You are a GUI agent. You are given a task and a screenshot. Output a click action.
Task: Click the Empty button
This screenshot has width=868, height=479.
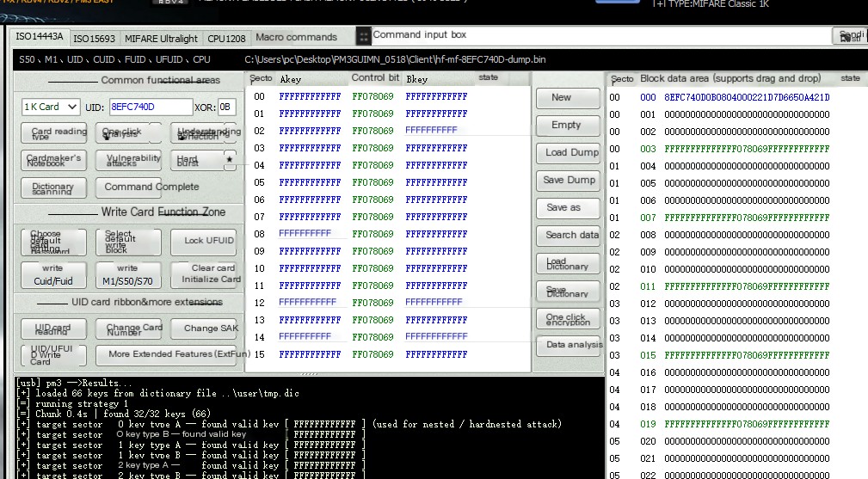pos(565,125)
